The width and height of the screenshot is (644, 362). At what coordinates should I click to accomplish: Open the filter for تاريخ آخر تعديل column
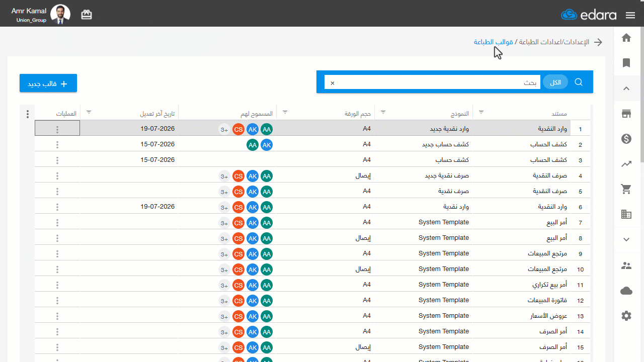pos(89,112)
